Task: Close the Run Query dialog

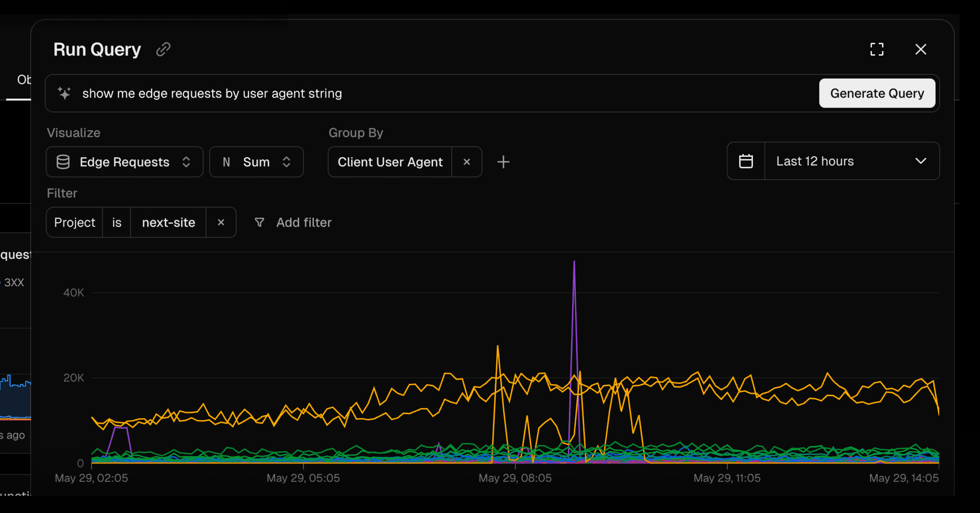Action: 920,50
